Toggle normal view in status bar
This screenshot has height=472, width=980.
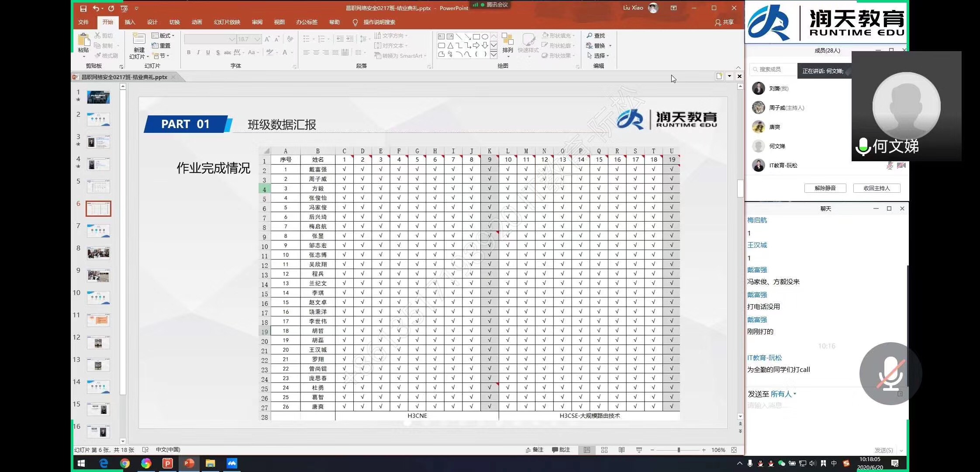(x=587, y=450)
